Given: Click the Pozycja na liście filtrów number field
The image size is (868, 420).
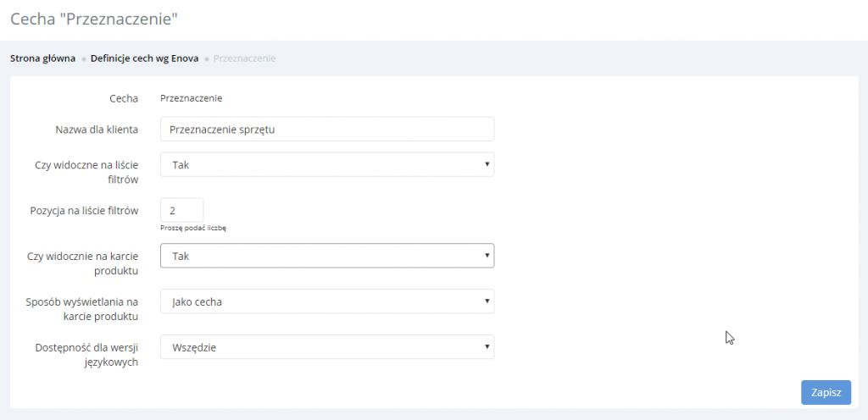Looking at the screenshot, I should click(181, 210).
